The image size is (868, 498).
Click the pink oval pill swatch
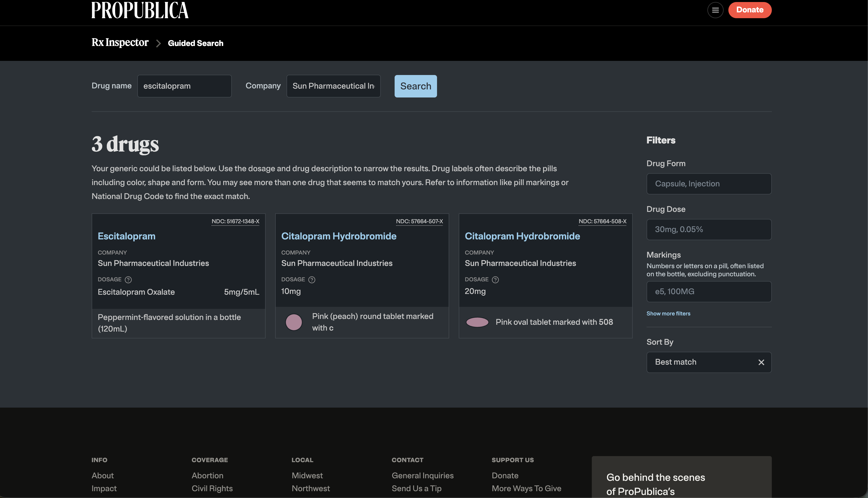pos(477,322)
